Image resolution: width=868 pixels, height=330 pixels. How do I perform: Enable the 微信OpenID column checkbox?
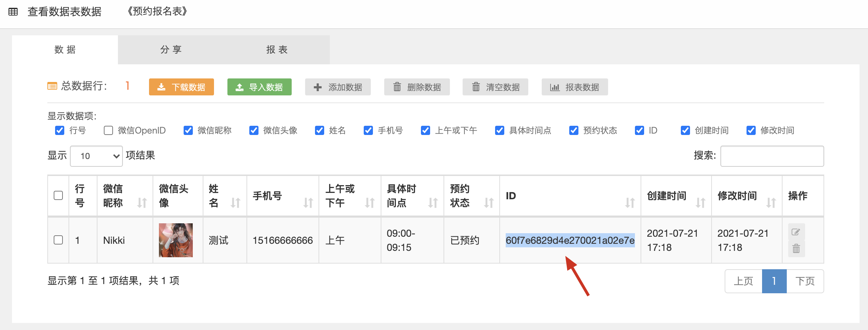pyautogui.click(x=108, y=130)
